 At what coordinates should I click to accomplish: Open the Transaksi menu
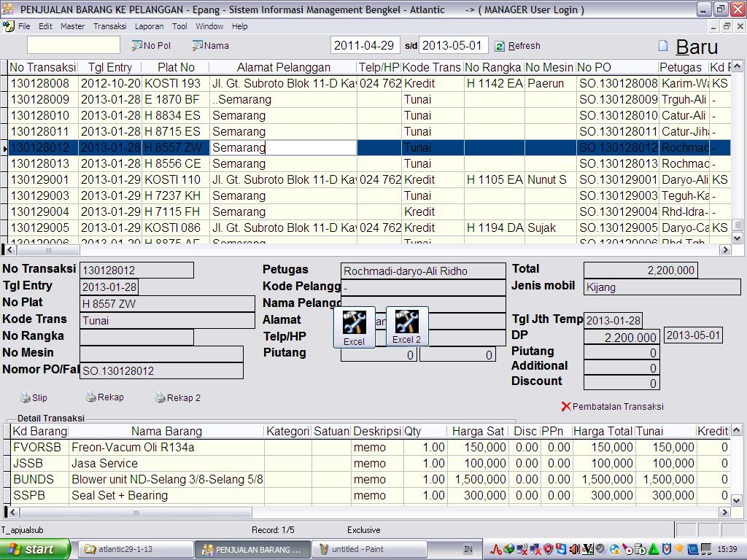tap(109, 26)
